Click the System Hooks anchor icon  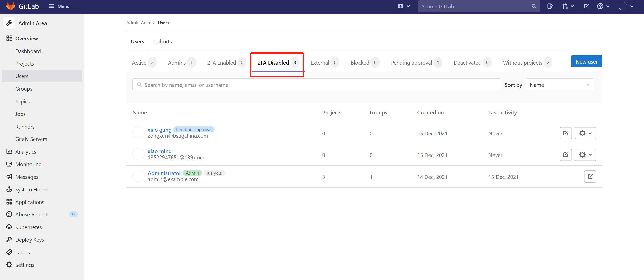[9, 189]
